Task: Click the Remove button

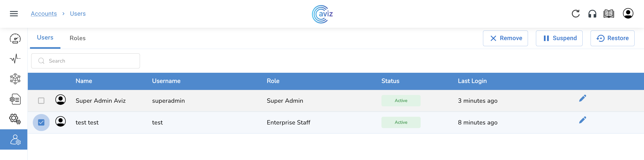Action: point(505,38)
